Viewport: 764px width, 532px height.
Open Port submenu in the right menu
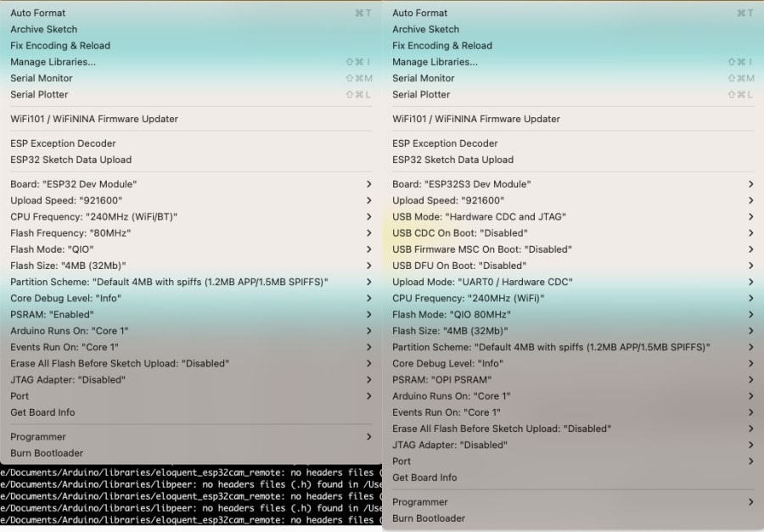point(573,462)
